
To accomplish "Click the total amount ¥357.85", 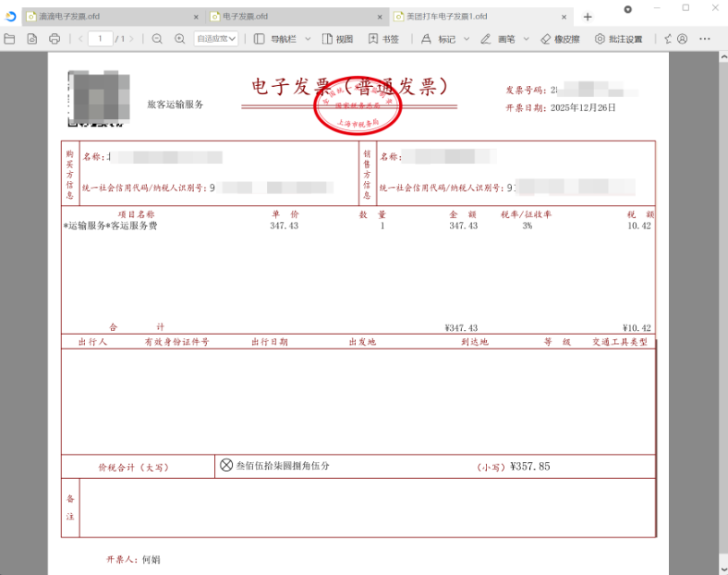I will 529,466.
